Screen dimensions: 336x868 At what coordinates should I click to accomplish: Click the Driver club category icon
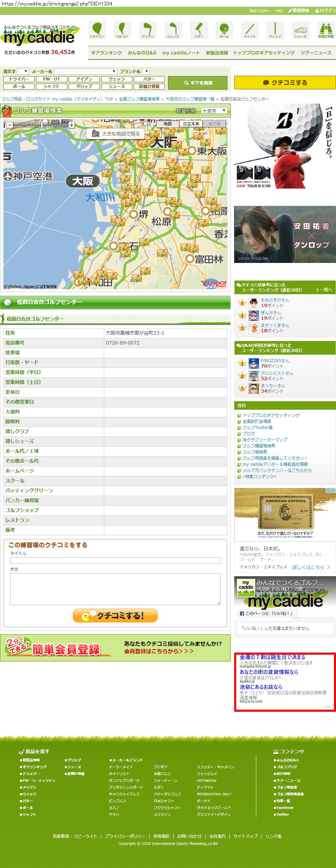(x=97, y=30)
